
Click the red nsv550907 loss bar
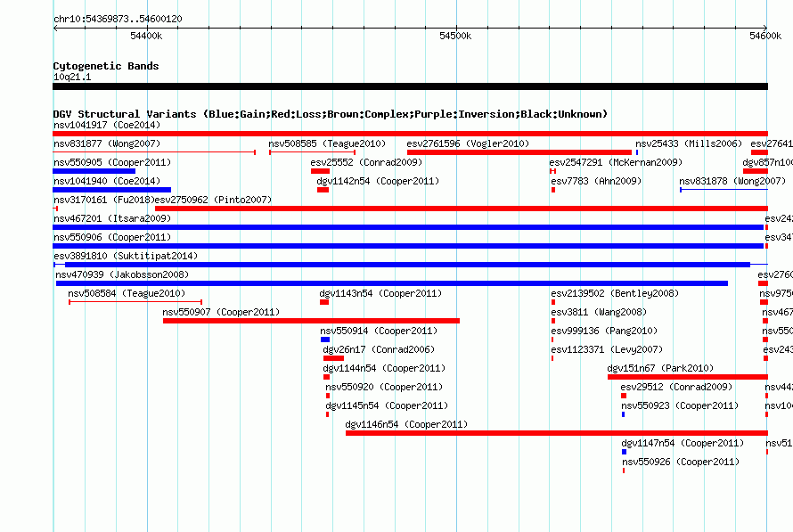pyautogui.click(x=311, y=321)
